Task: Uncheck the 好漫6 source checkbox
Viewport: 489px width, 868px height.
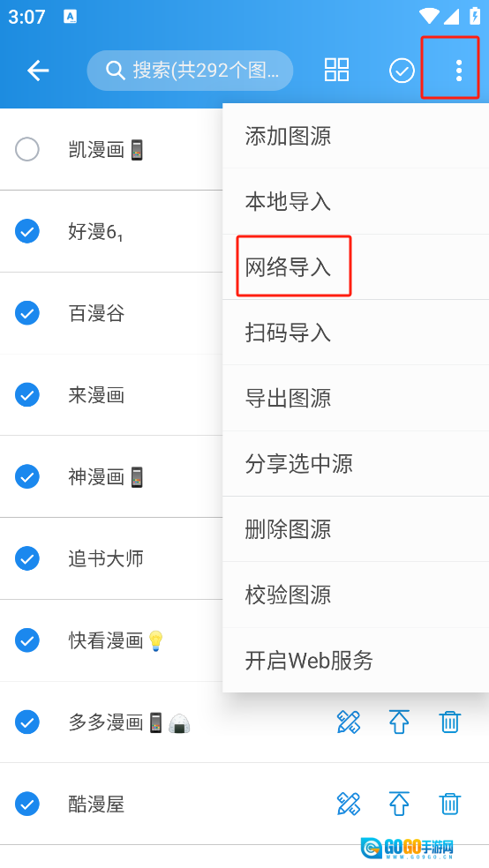Action: point(27,231)
